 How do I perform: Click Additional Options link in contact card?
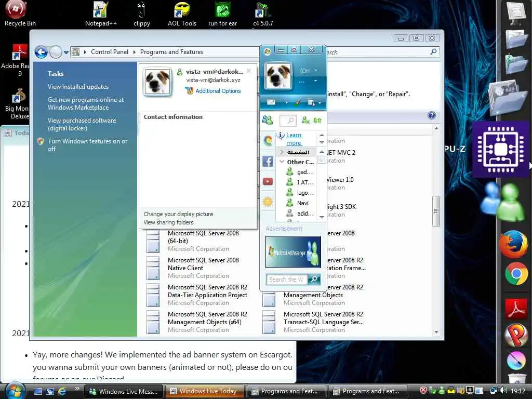[218, 91]
